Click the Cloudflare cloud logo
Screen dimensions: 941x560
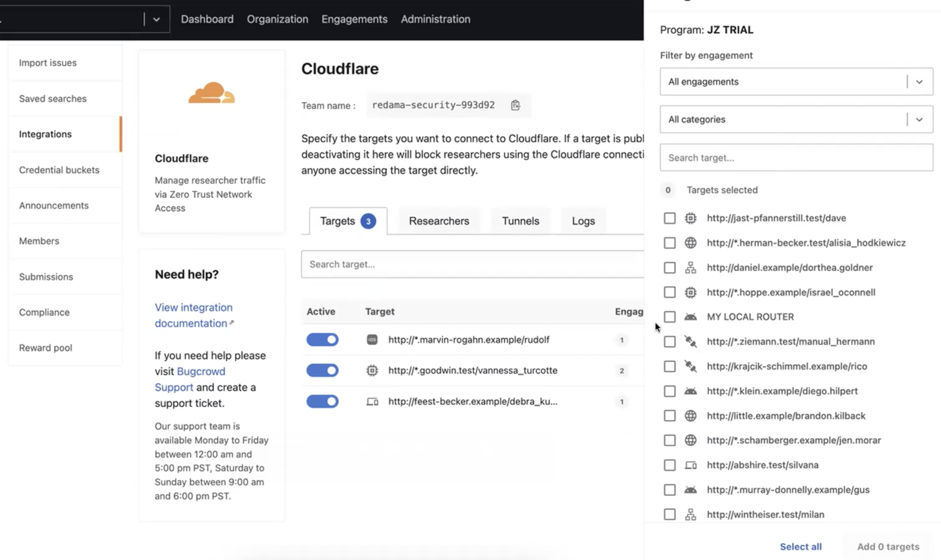coord(212,93)
